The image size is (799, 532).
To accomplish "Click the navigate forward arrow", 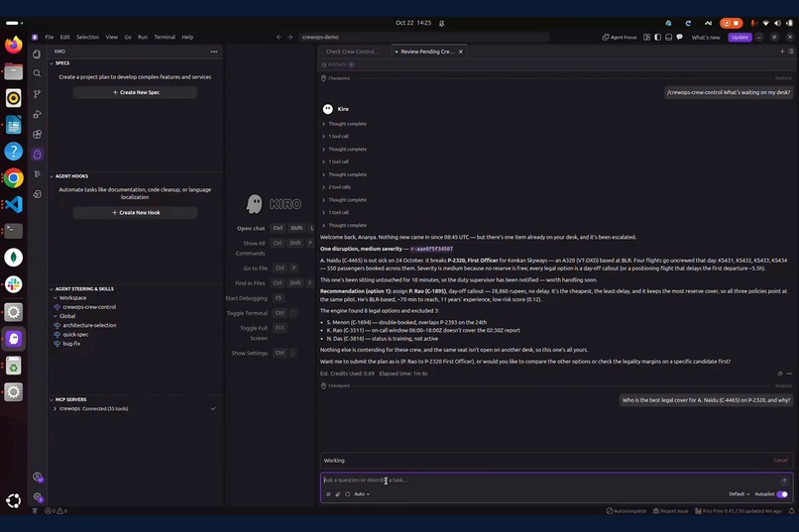I will [x=289, y=38].
